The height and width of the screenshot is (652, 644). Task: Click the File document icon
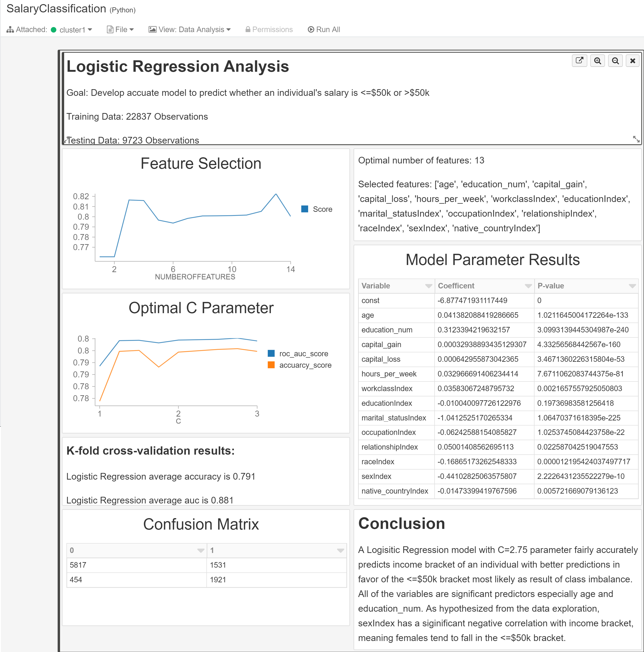click(110, 30)
